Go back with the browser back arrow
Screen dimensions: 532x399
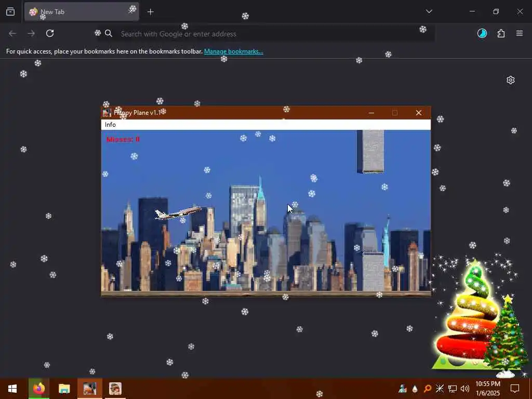click(x=12, y=33)
